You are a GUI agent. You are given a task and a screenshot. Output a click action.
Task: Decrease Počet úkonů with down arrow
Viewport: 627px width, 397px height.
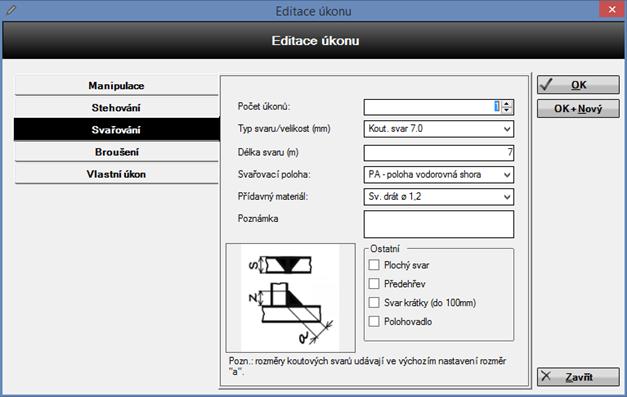(x=507, y=110)
